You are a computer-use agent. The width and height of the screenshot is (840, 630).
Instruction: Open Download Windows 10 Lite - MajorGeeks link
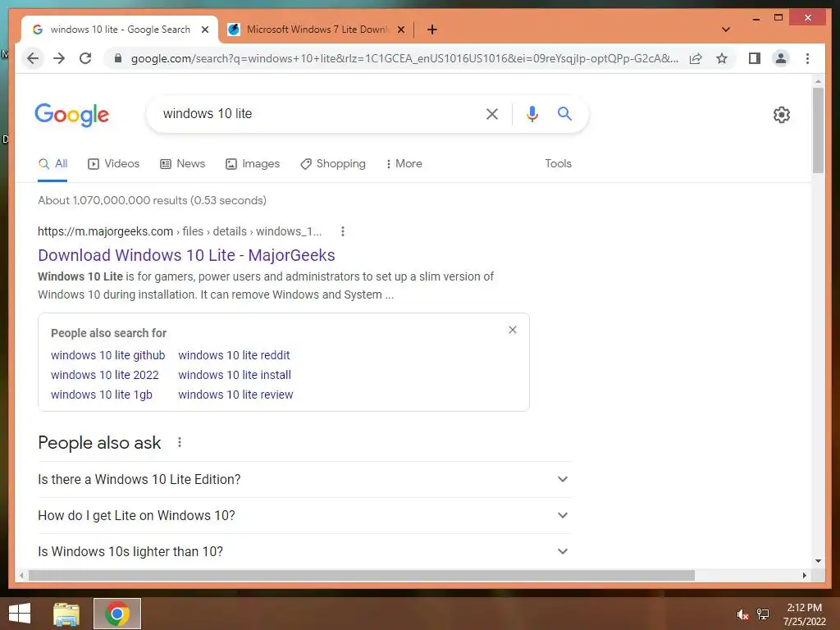coord(186,255)
